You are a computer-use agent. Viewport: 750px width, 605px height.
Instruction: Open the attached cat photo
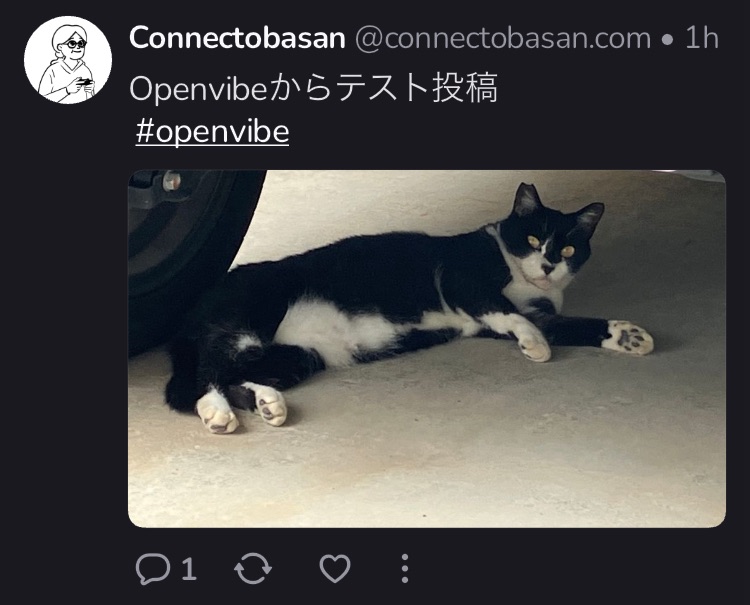tap(427, 349)
